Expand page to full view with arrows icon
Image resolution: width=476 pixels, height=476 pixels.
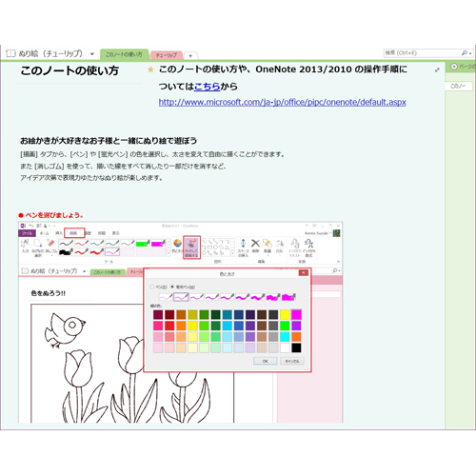(437, 69)
